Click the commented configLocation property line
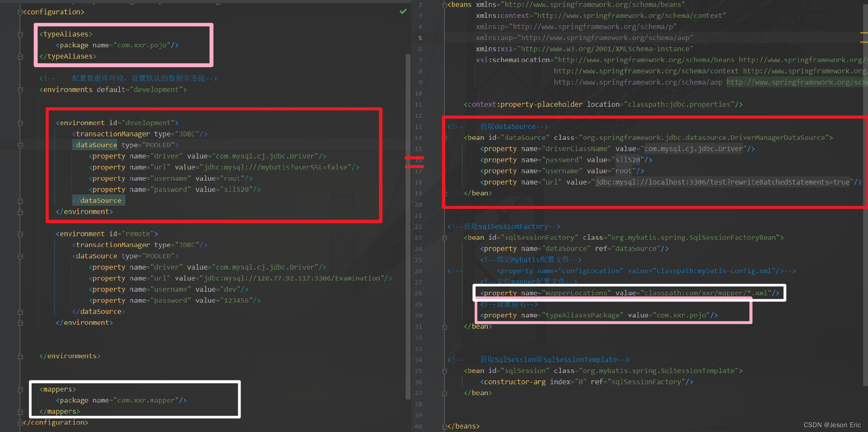This screenshot has width=868, height=432. tap(621, 271)
